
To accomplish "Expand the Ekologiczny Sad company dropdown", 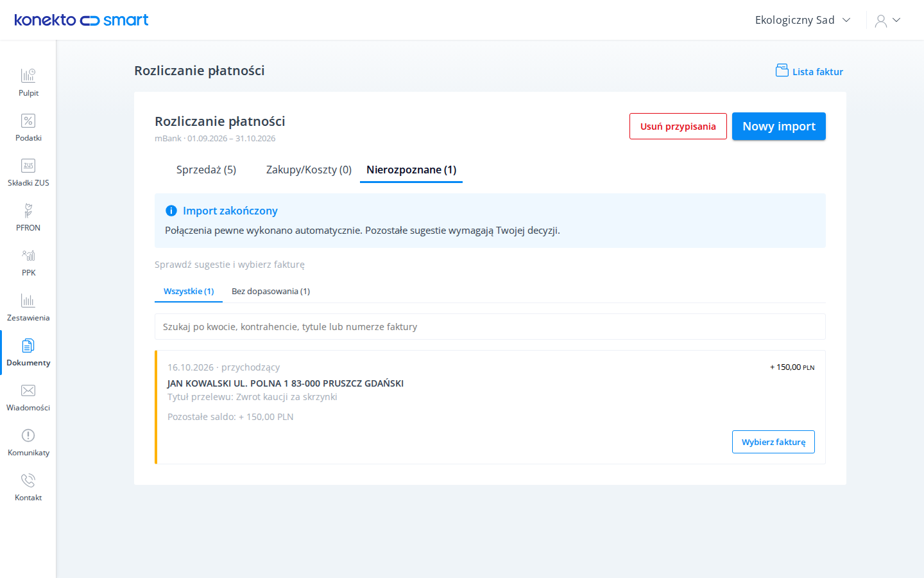I will (x=803, y=20).
